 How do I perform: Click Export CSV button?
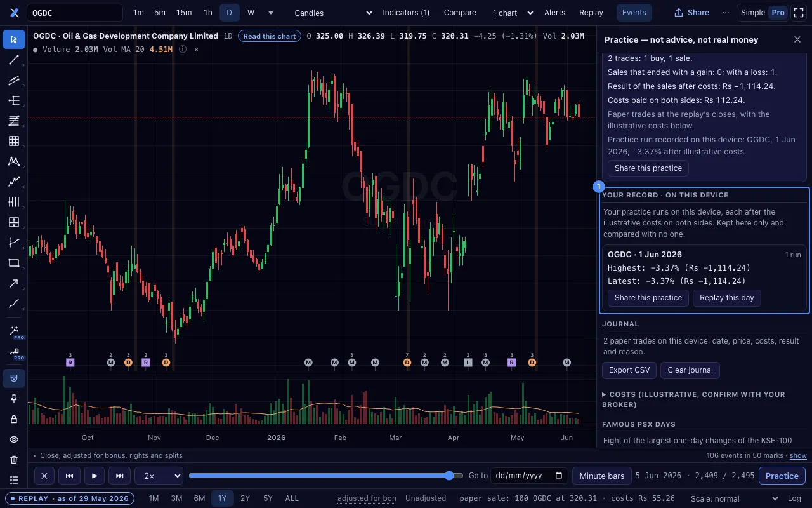click(629, 370)
